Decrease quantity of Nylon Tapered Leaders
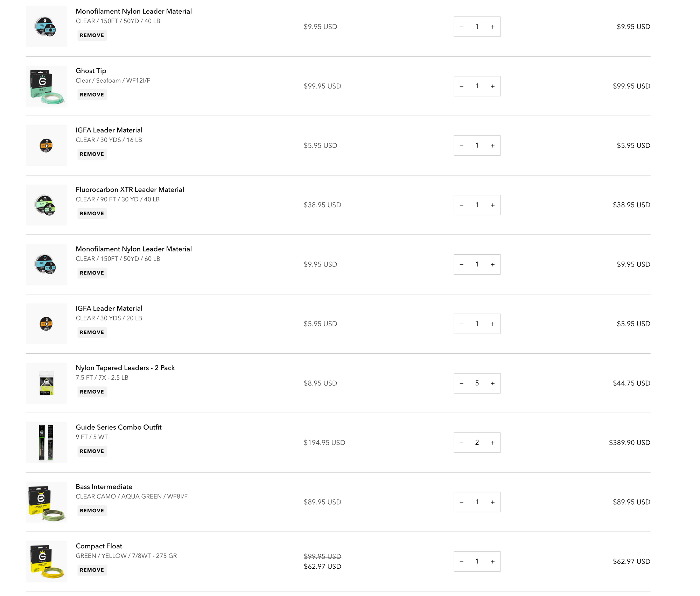The height and width of the screenshot is (596, 700). [x=462, y=383]
